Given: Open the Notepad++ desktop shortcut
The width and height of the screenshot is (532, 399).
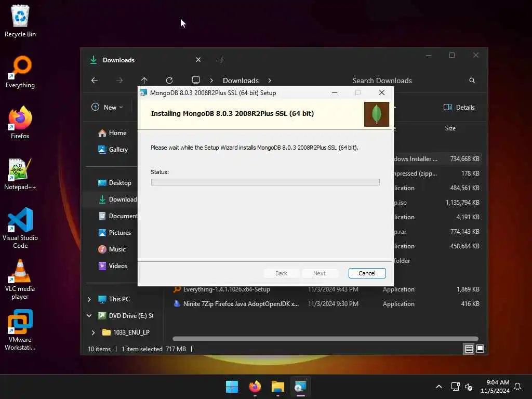Looking at the screenshot, I should tap(20, 174).
